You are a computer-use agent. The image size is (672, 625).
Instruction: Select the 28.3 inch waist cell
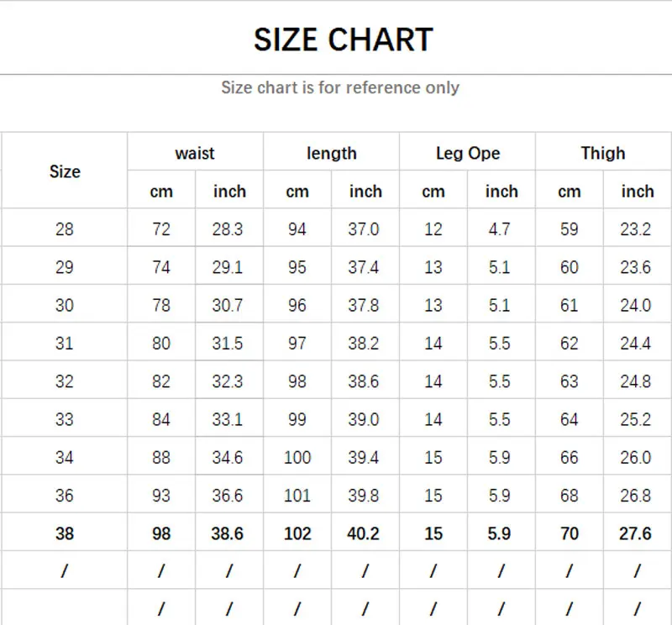tap(228, 229)
